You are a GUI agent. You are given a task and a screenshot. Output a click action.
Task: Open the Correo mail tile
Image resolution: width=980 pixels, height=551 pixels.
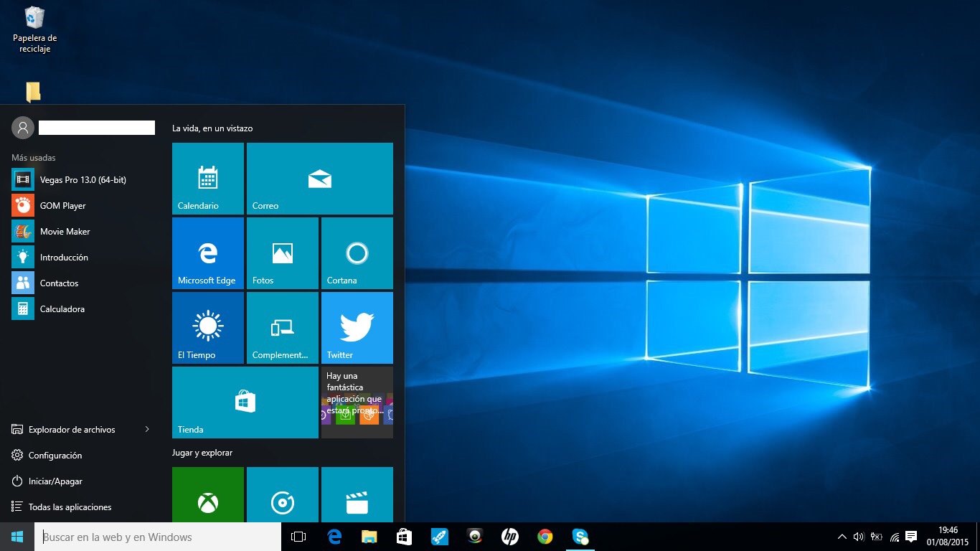319,178
